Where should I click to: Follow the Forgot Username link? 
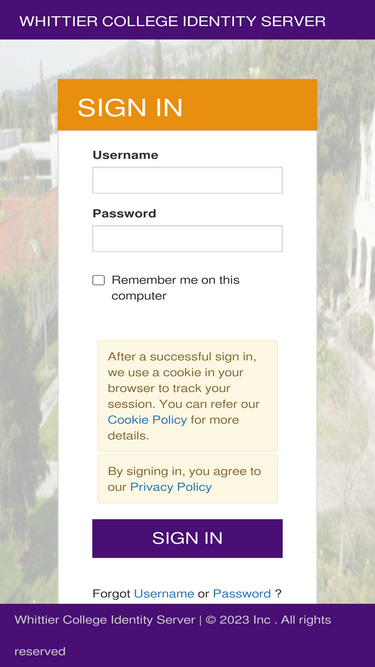[164, 593]
